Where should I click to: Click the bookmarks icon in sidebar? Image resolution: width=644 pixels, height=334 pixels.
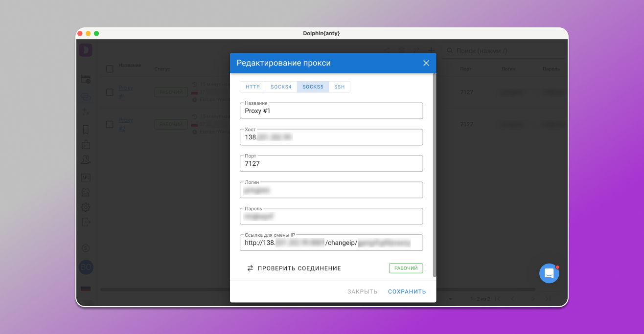click(86, 130)
